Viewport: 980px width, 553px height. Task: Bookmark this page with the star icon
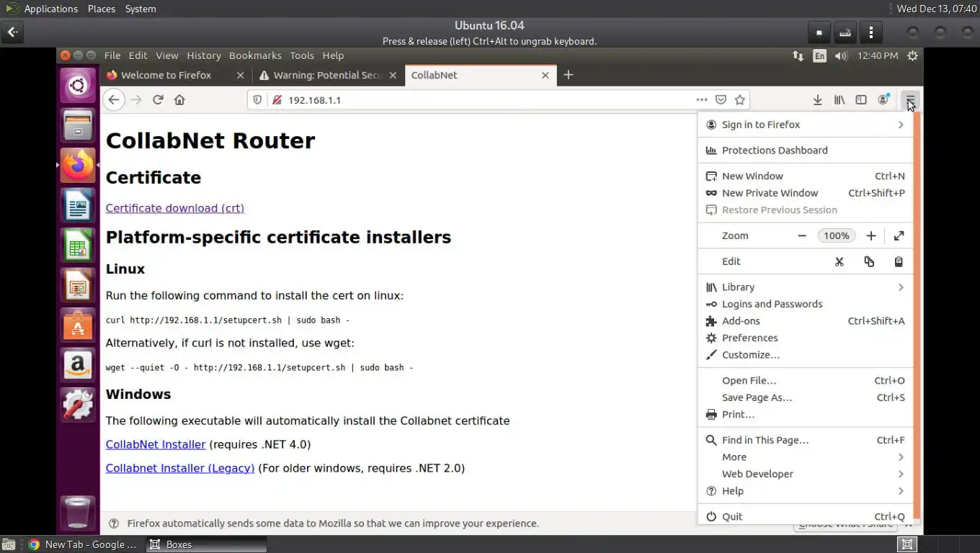pos(739,100)
